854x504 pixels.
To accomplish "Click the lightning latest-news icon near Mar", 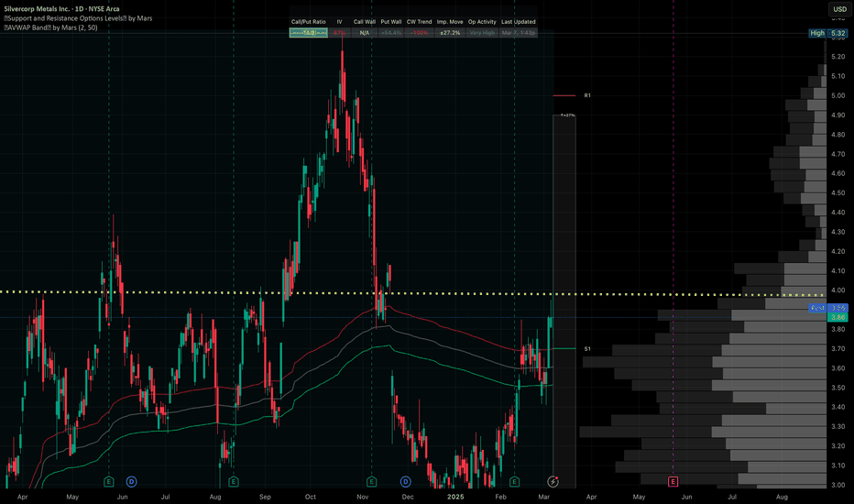I will pos(553,482).
